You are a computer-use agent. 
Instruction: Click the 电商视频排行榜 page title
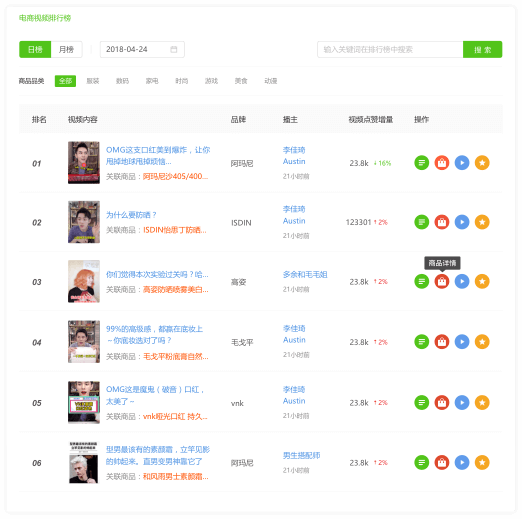[45, 18]
